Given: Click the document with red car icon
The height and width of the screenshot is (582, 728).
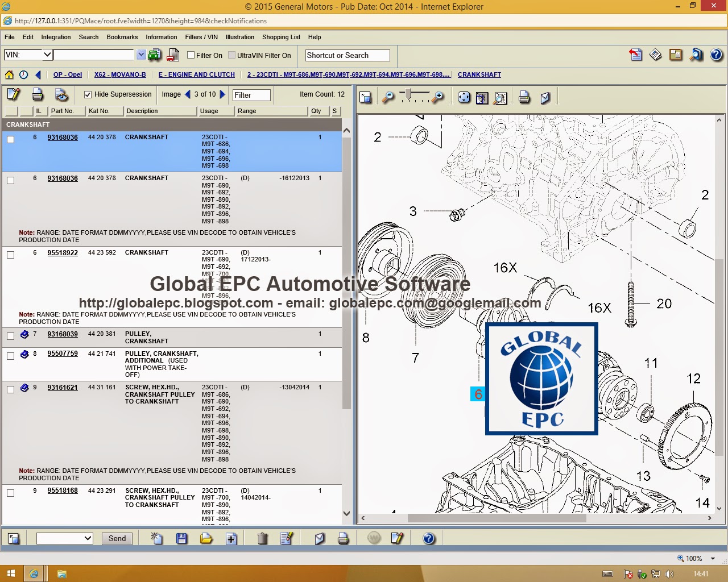Looking at the screenshot, I should tap(173, 55).
